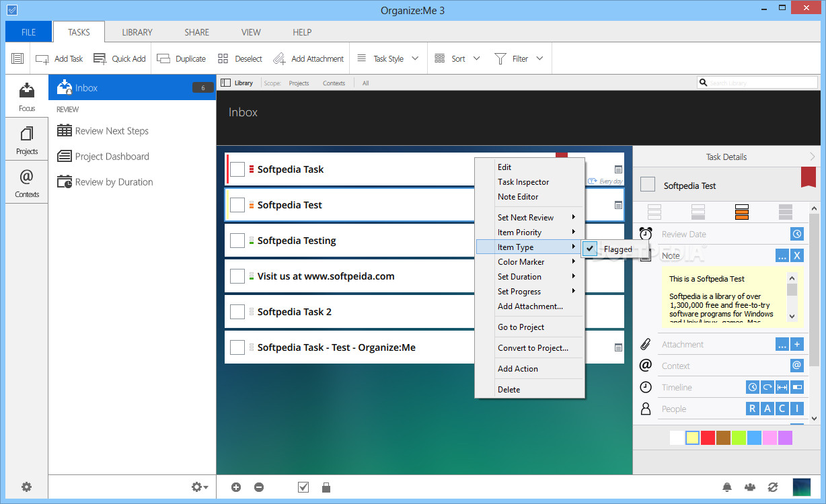Viewport: 826px width, 504px height.
Task: Pick the green color marker swatch
Action: (x=739, y=437)
